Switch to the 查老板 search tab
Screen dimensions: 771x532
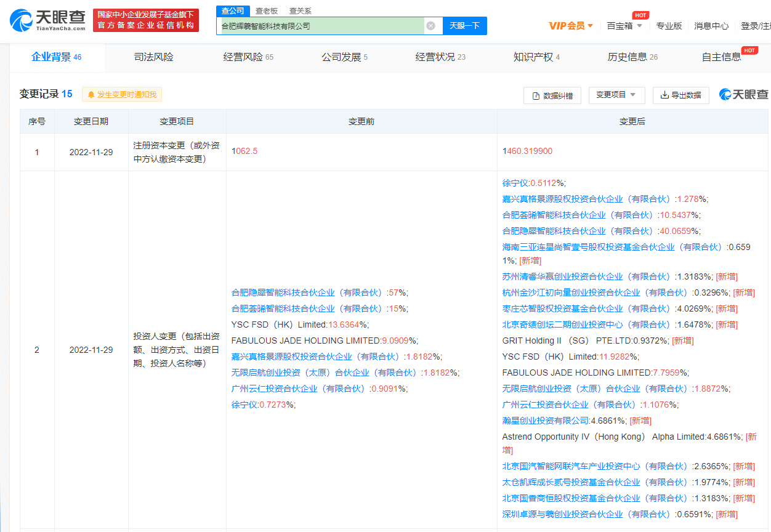coord(266,10)
